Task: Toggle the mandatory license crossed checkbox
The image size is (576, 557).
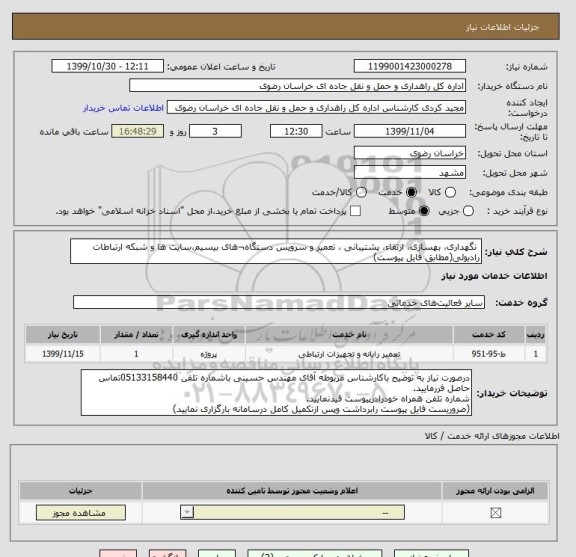Action: click(x=496, y=513)
